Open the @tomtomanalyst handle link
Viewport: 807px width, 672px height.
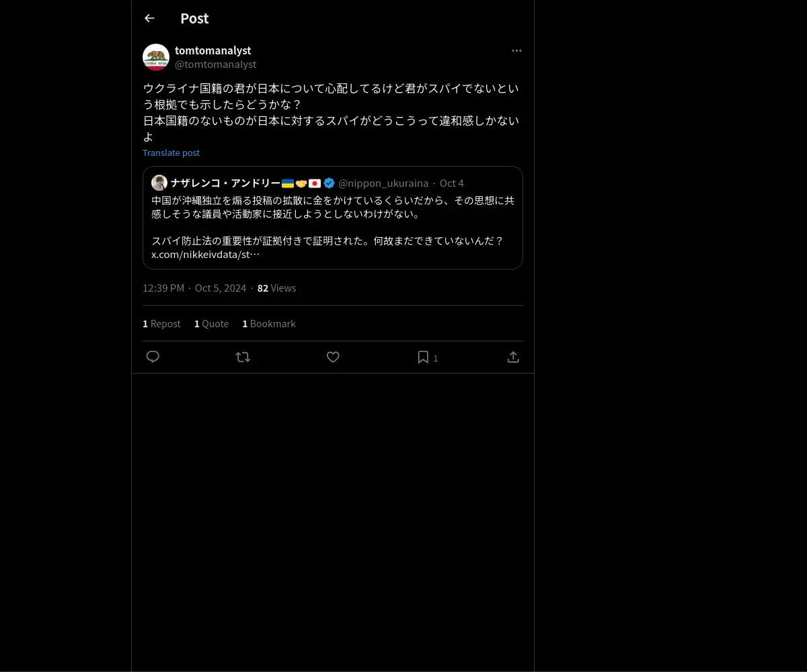(x=215, y=65)
